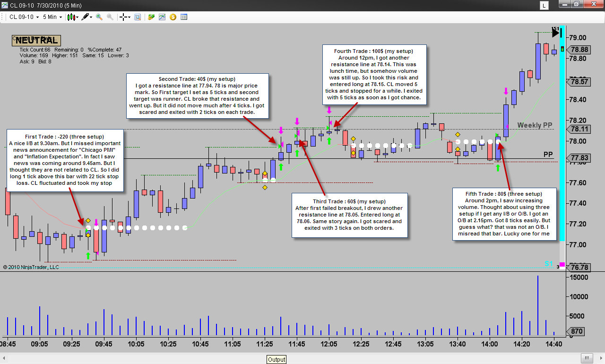Click the Zoom In magnifier

99,17
